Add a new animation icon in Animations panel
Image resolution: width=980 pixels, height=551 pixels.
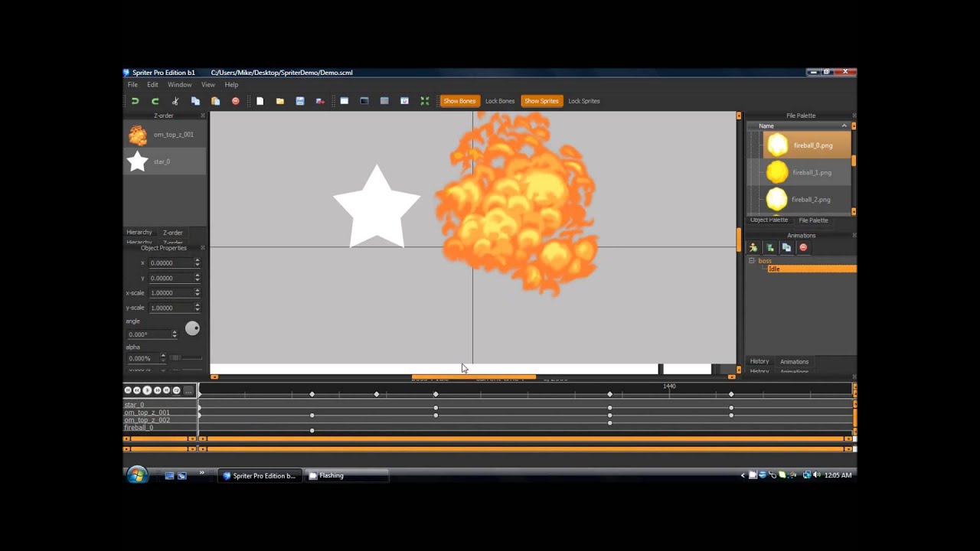(x=770, y=247)
